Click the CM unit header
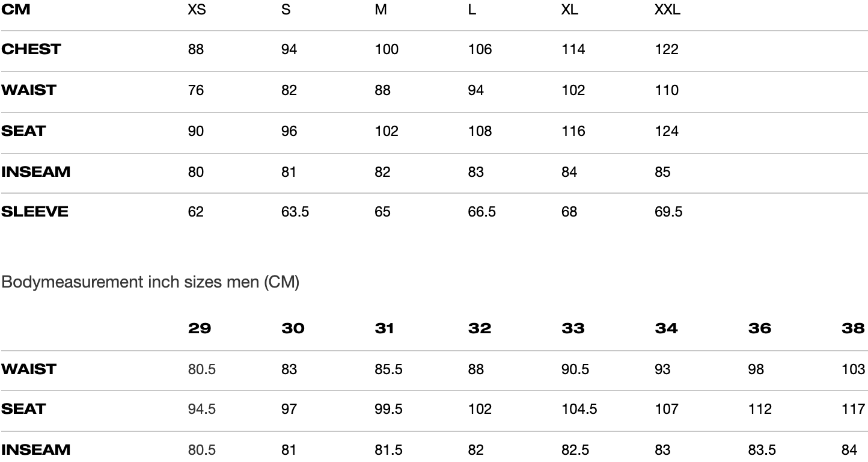The image size is (868, 462). click(16, 10)
